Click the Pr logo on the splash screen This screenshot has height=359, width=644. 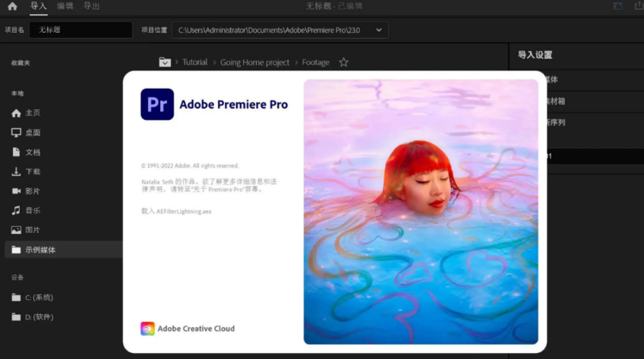tap(157, 104)
